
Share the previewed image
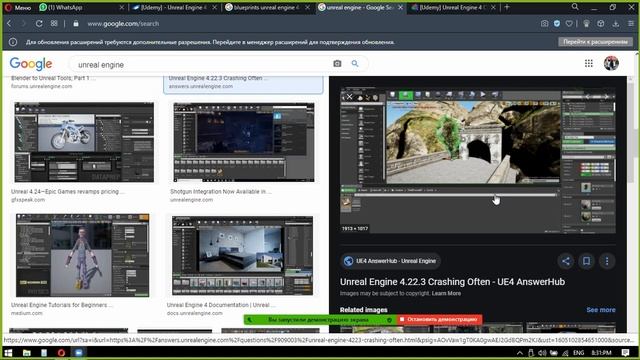pos(566,261)
